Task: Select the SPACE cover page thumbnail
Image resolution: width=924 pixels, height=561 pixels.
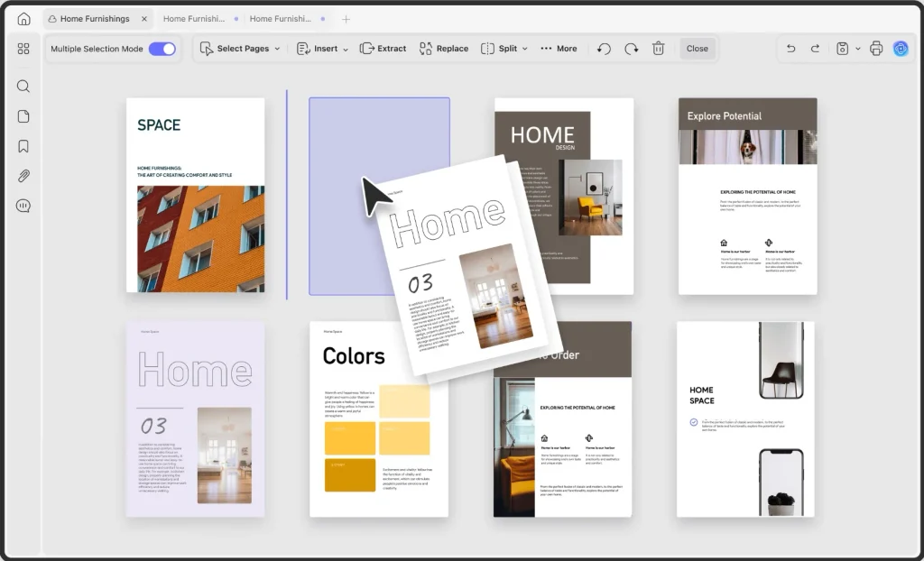Action: (x=196, y=195)
